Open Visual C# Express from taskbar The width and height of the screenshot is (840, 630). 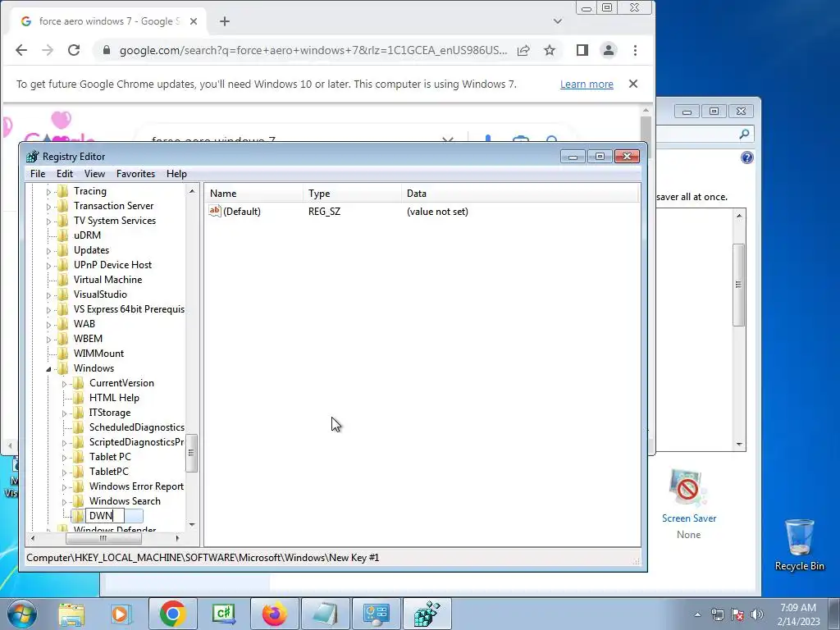click(223, 614)
